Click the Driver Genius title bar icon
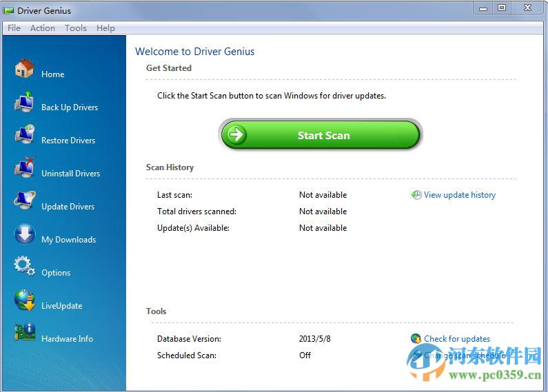Viewport: 548px width, 392px height. 8,11
